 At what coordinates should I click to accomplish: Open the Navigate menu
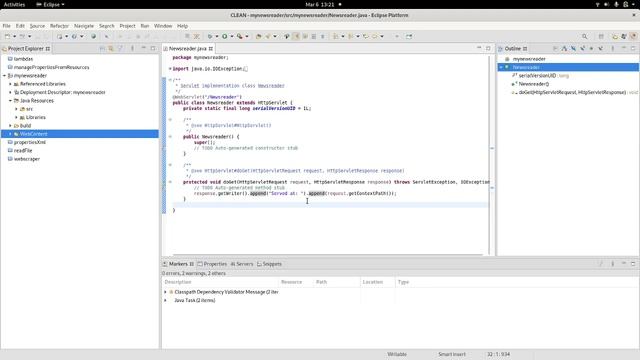click(84, 26)
